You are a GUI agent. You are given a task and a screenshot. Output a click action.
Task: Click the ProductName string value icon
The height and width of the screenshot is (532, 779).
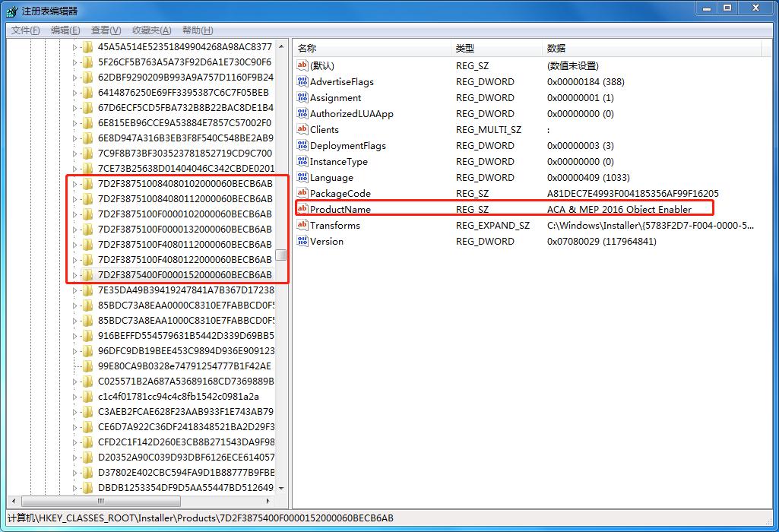(x=302, y=209)
